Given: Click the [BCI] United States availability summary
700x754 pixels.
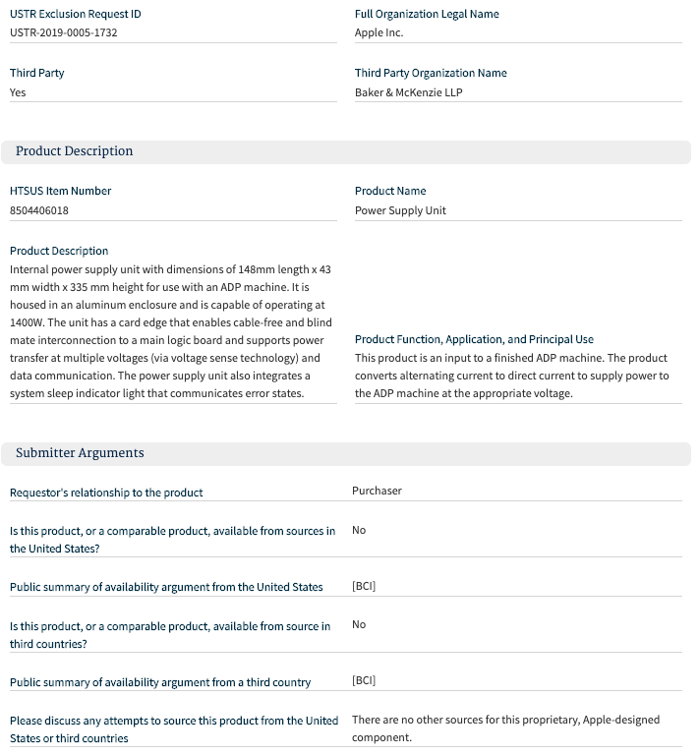Looking at the screenshot, I should [x=364, y=586].
